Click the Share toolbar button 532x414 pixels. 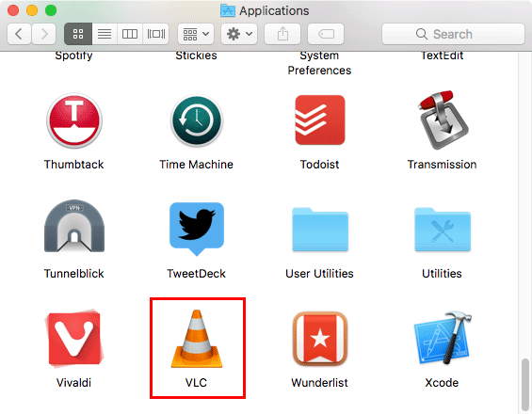coord(282,34)
